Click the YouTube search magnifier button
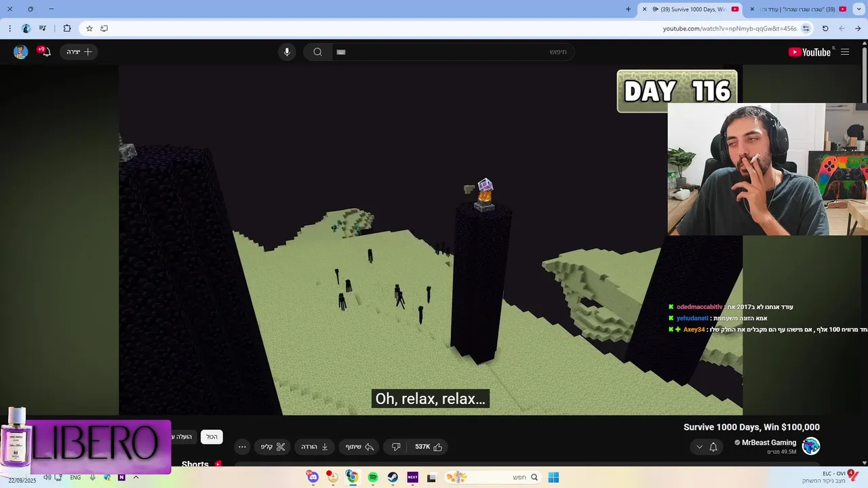 (x=317, y=52)
